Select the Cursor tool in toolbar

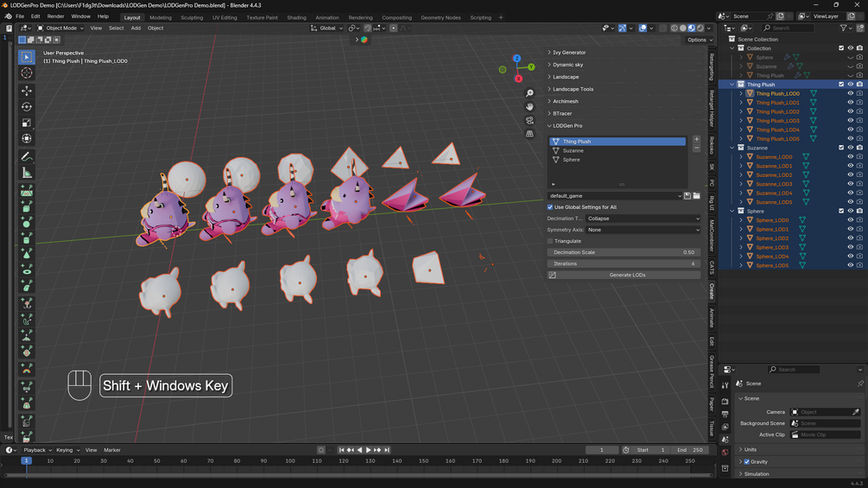(x=27, y=73)
